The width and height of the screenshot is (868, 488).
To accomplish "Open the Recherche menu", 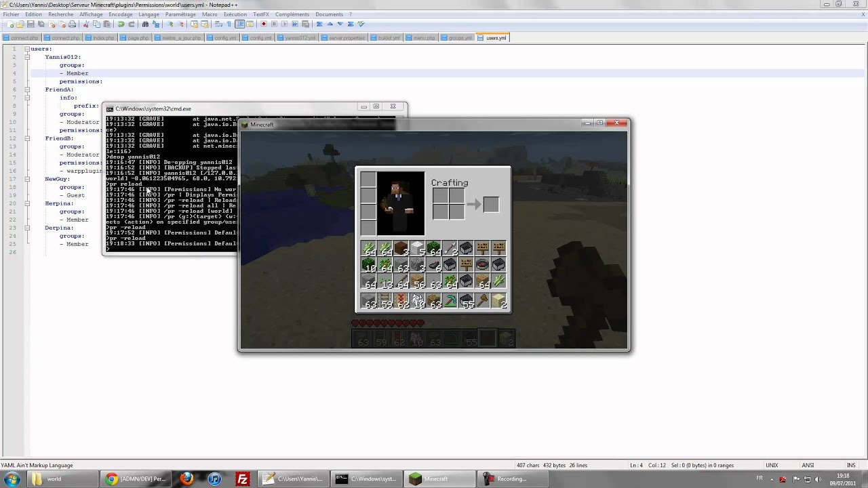I will click(60, 14).
